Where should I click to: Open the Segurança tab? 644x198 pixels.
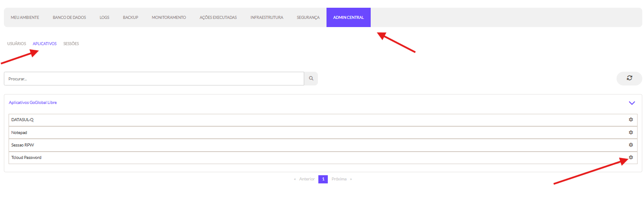[x=308, y=18]
